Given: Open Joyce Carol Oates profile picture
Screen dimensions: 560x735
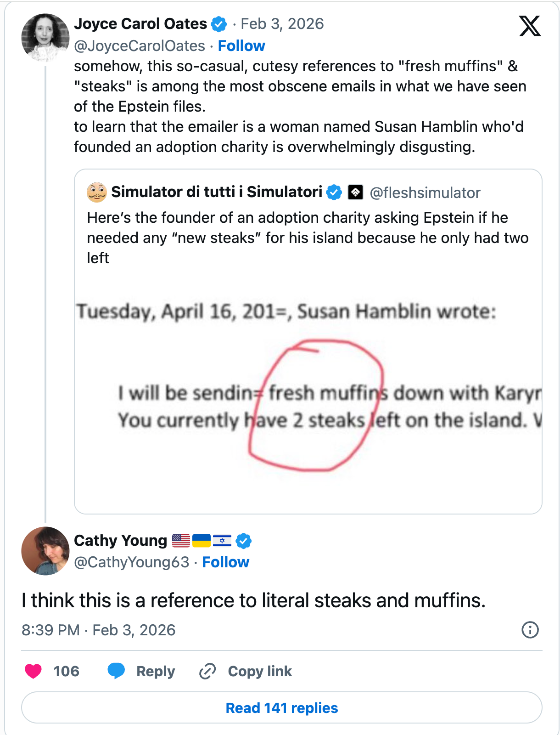Looking at the screenshot, I should (45, 38).
